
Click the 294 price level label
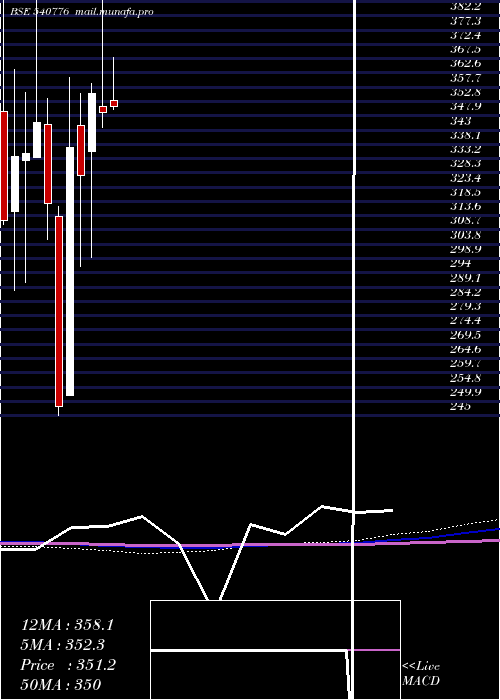pos(461,263)
